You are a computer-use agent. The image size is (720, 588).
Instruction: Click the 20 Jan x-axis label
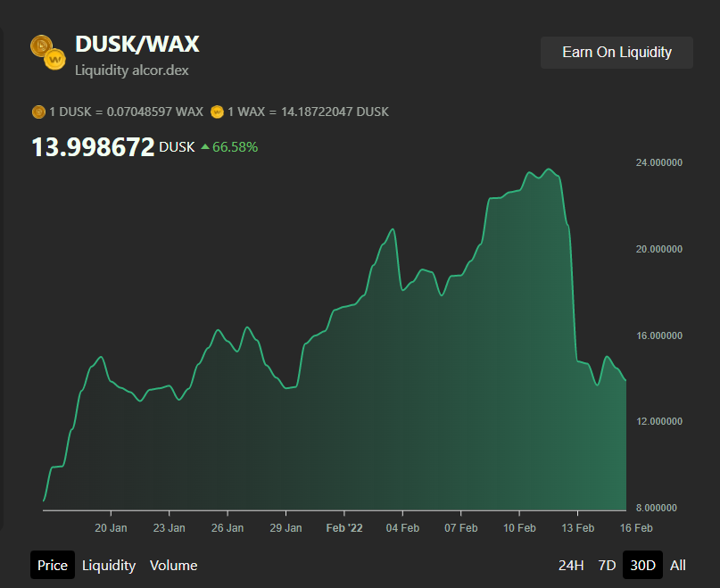click(x=111, y=528)
